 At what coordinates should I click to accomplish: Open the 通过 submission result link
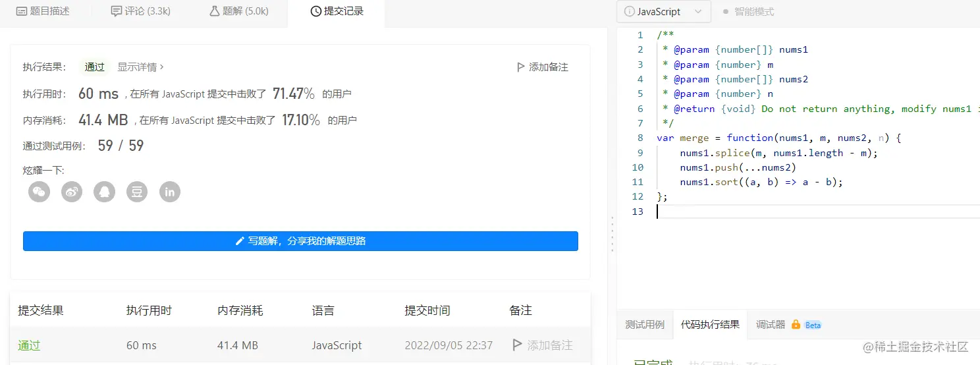click(29, 345)
